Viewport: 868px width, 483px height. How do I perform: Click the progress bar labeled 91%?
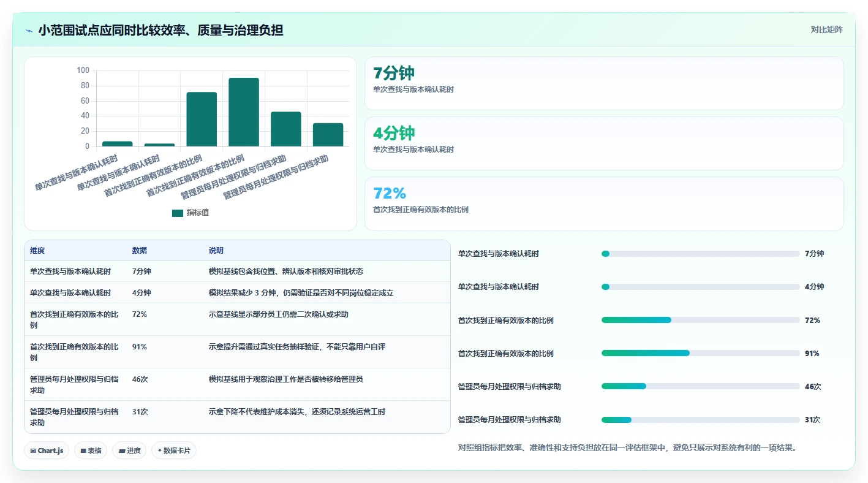(x=701, y=353)
